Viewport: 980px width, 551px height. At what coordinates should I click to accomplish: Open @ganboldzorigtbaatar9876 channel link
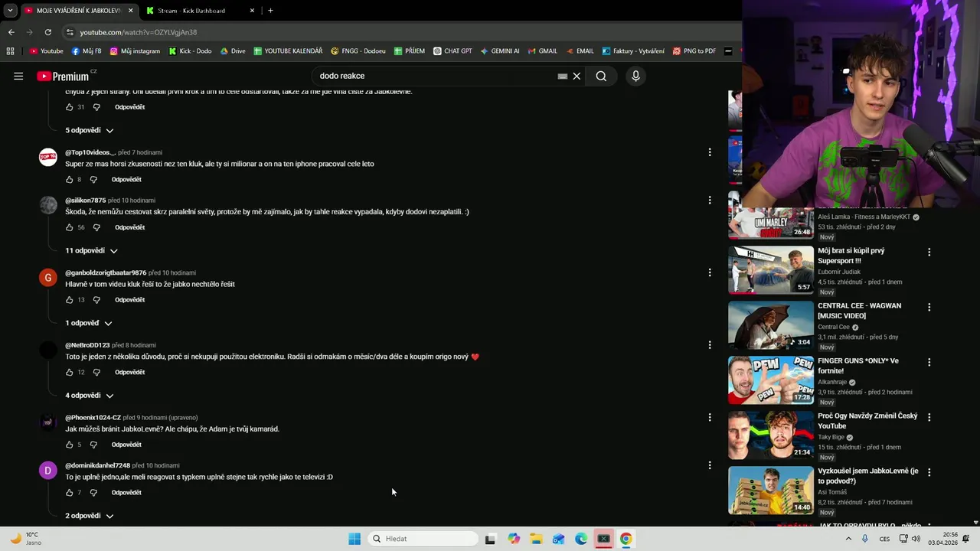point(106,272)
